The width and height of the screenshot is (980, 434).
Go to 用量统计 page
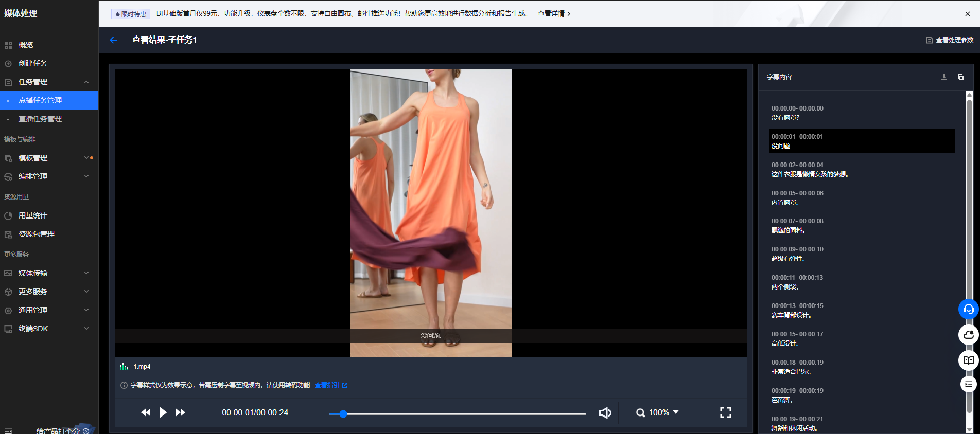[32, 215]
